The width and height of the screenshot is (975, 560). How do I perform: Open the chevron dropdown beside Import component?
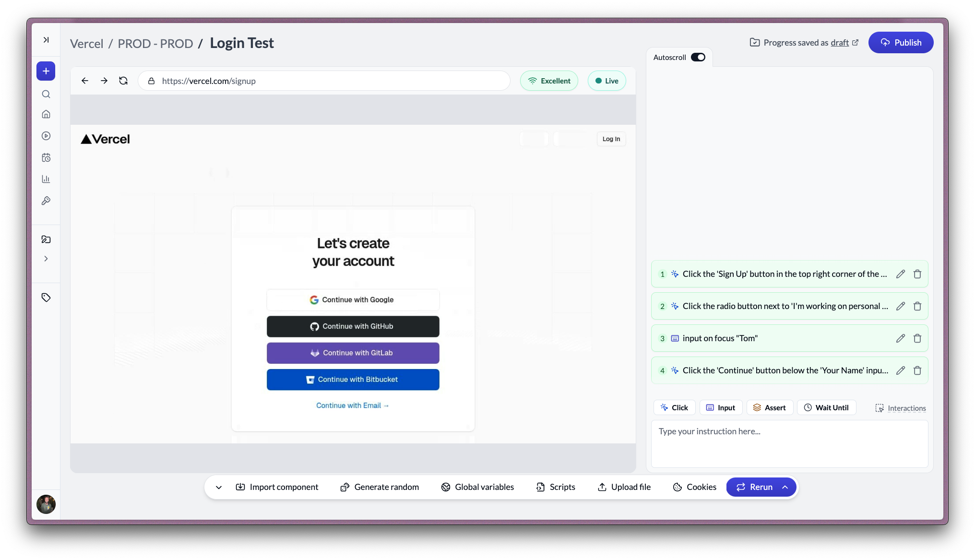(219, 487)
